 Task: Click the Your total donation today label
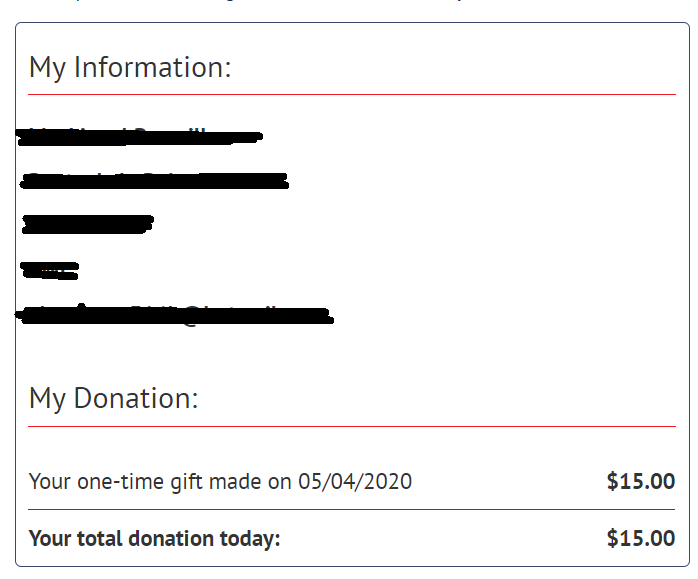pyautogui.click(x=154, y=539)
